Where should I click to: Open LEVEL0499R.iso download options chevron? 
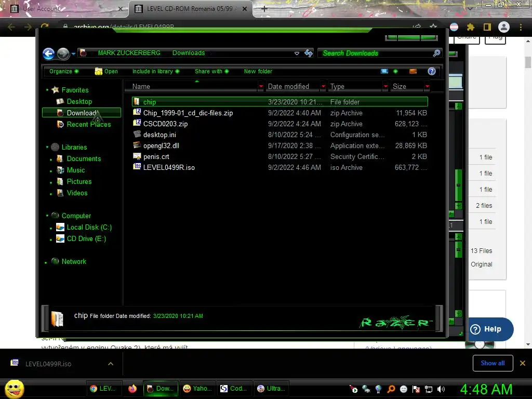click(111, 364)
